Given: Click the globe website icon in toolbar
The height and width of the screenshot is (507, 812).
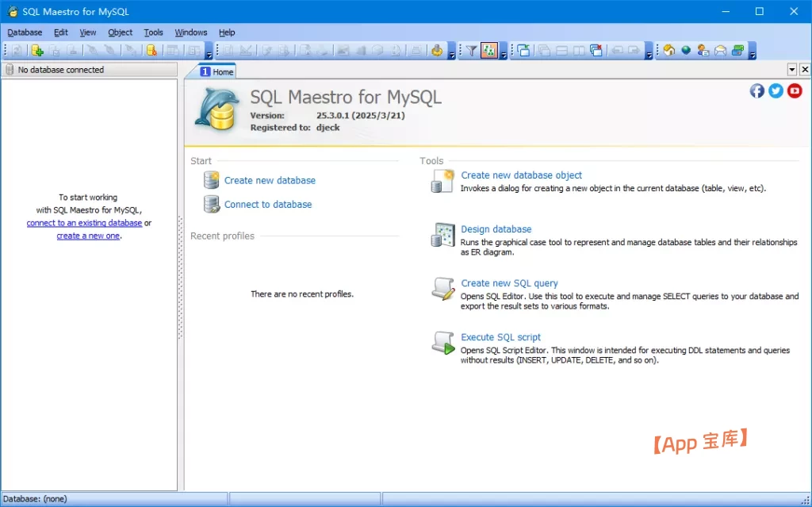Looking at the screenshot, I should pyautogui.click(x=686, y=51).
